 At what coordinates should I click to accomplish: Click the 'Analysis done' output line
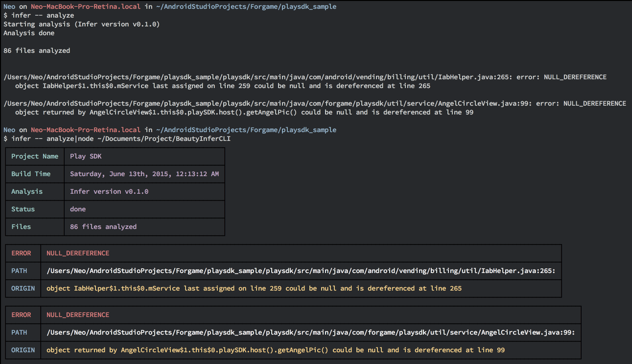pos(28,33)
